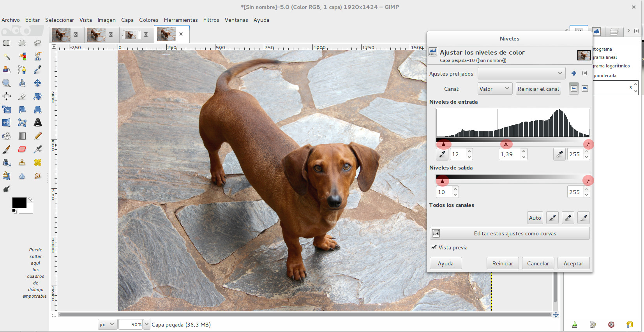644x332 pixels.
Task: Open Capa menu
Action: pyautogui.click(x=127, y=20)
